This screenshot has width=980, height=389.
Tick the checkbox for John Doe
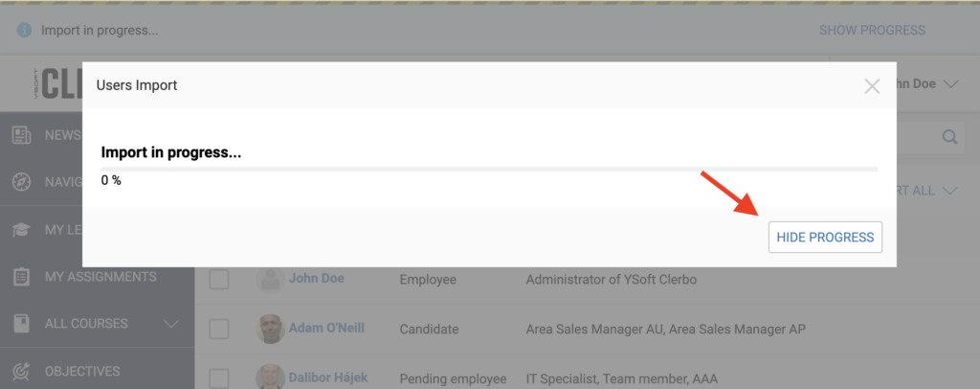click(219, 280)
